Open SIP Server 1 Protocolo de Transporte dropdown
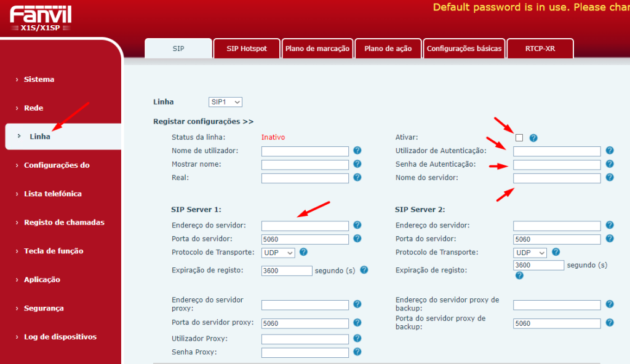This screenshot has height=364, width=630. [278, 253]
